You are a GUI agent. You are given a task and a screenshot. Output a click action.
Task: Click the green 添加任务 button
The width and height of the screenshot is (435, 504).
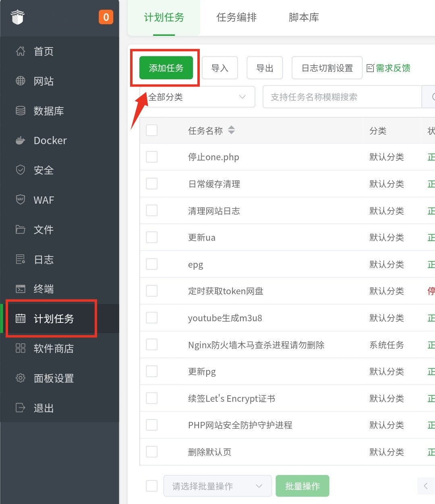click(x=166, y=68)
